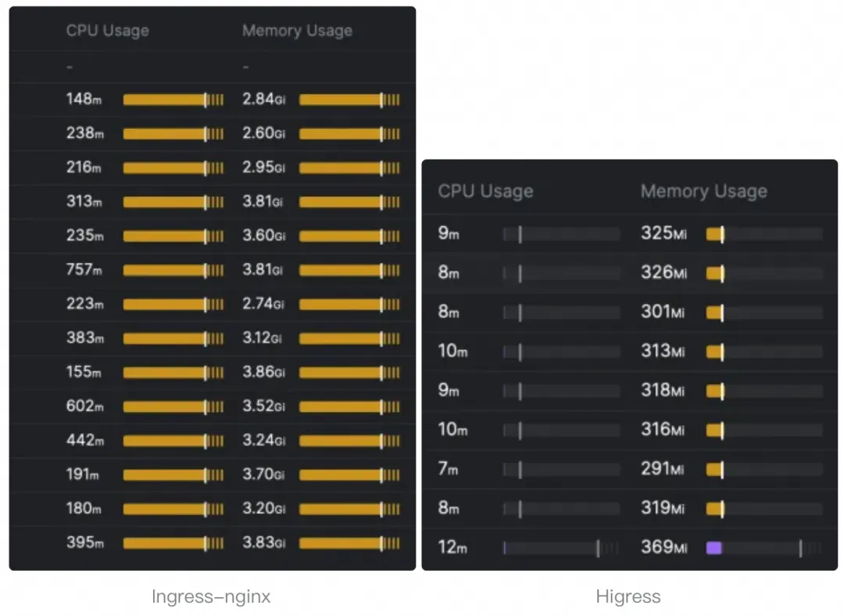This screenshot has height=616, width=844.
Task: Click the CPU bar next to 442m
Action: (x=173, y=441)
